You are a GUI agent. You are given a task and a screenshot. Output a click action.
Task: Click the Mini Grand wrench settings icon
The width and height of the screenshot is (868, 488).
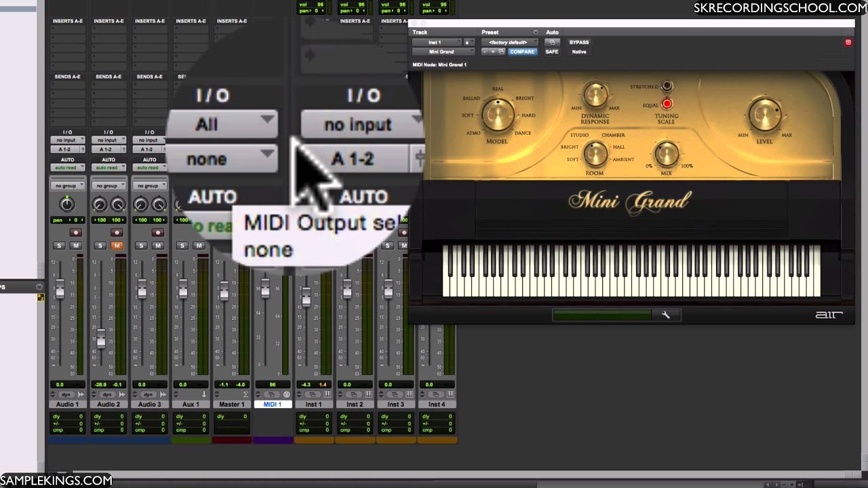pos(666,314)
